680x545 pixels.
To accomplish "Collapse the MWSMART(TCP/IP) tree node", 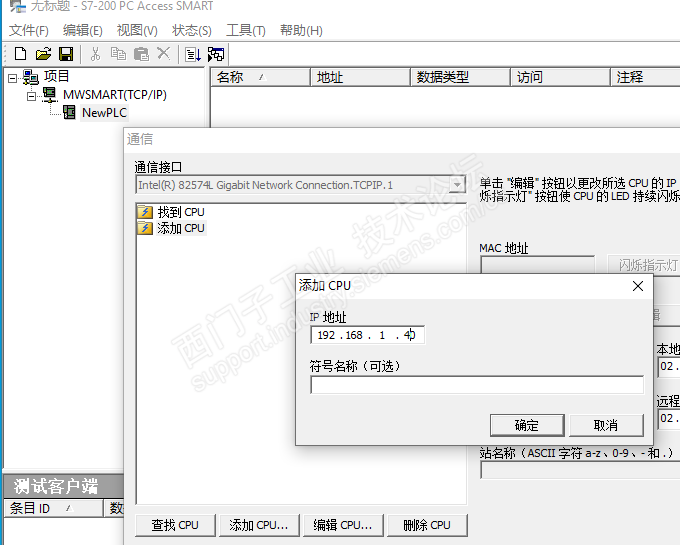I will click(x=31, y=96).
